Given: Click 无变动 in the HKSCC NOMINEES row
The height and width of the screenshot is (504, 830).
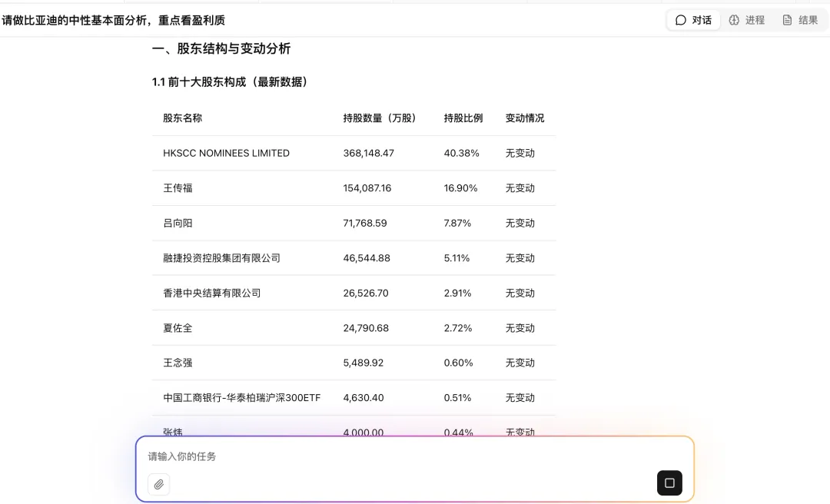Looking at the screenshot, I should 520,153.
